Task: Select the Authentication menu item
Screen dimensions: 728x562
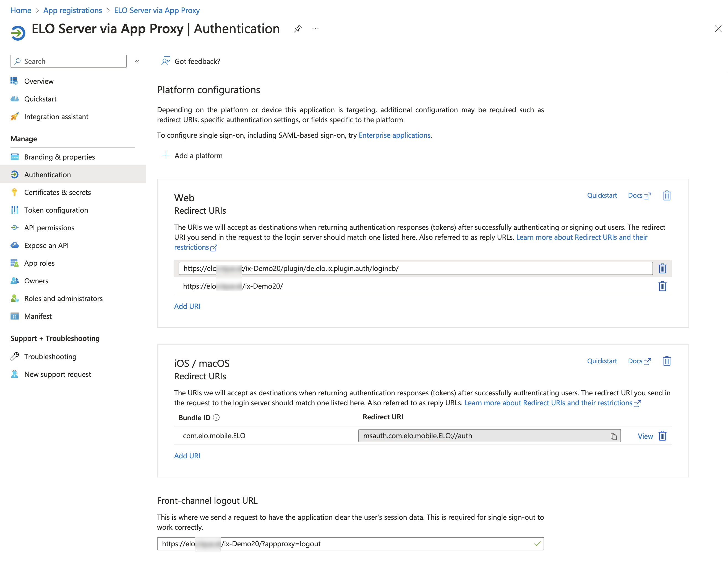Action: pos(73,175)
